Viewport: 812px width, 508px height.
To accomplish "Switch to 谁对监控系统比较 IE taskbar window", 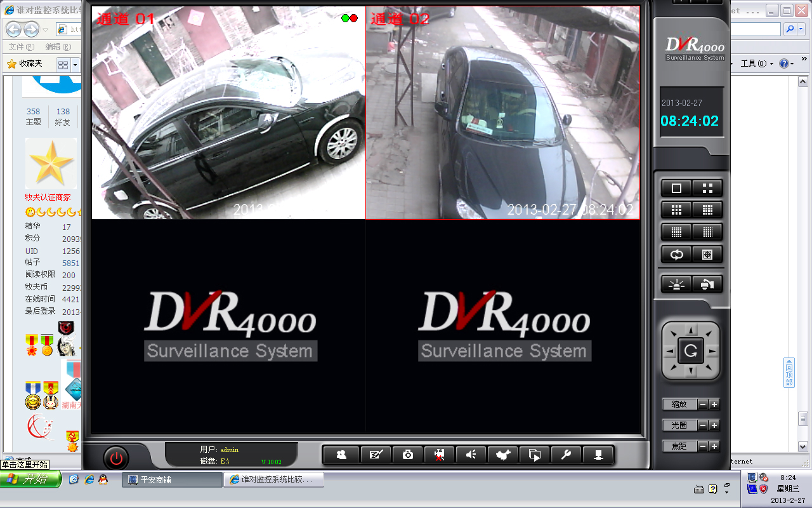I will coord(273,480).
